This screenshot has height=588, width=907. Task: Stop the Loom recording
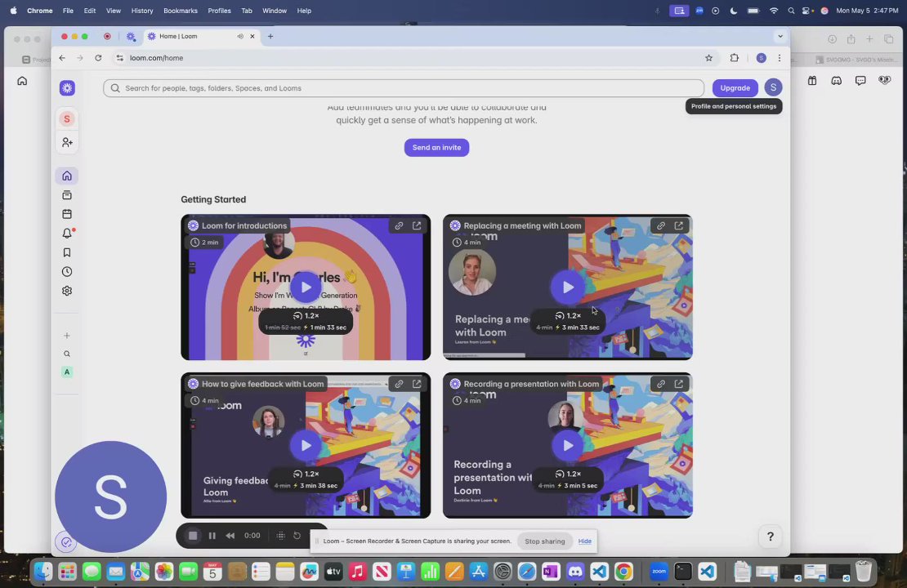[x=193, y=536]
